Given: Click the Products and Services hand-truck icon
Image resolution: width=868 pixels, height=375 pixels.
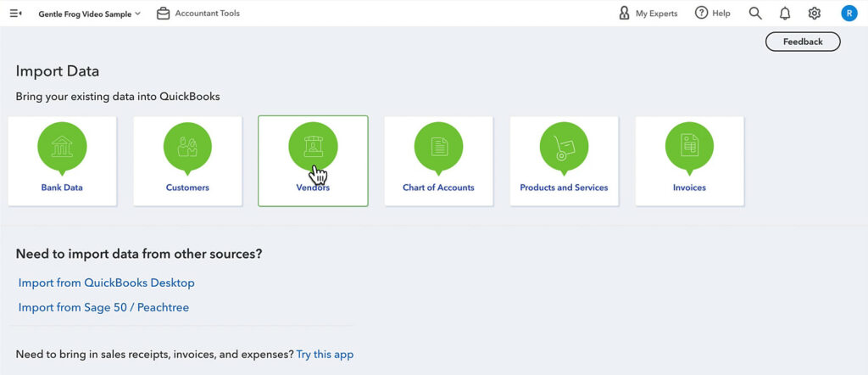Looking at the screenshot, I should [x=564, y=147].
